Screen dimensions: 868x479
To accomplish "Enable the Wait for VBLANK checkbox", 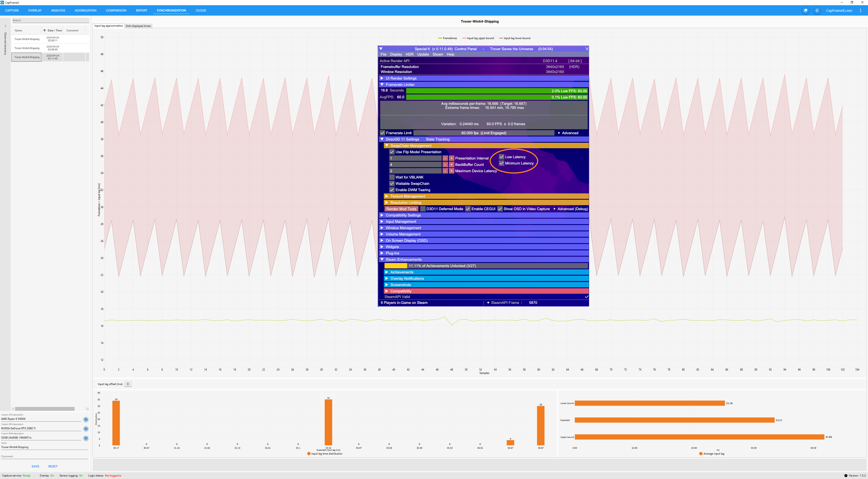I will click(x=392, y=177).
